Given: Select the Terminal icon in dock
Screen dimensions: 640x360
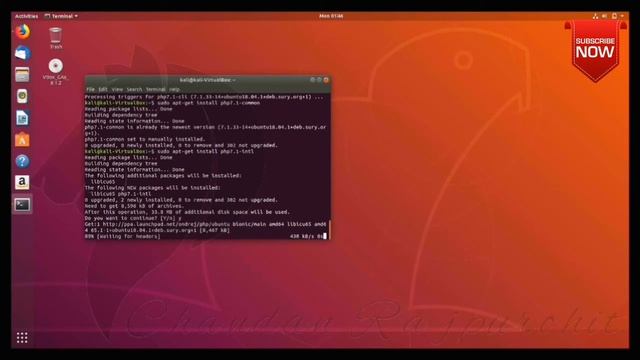Looking at the screenshot, I should 22,204.
